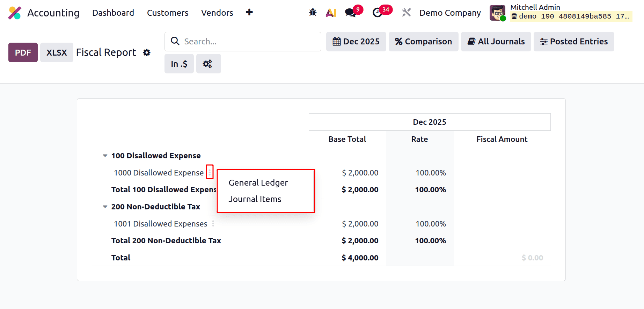Export the report as XLSX
The image size is (644, 309).
click(x=57, y=52)
